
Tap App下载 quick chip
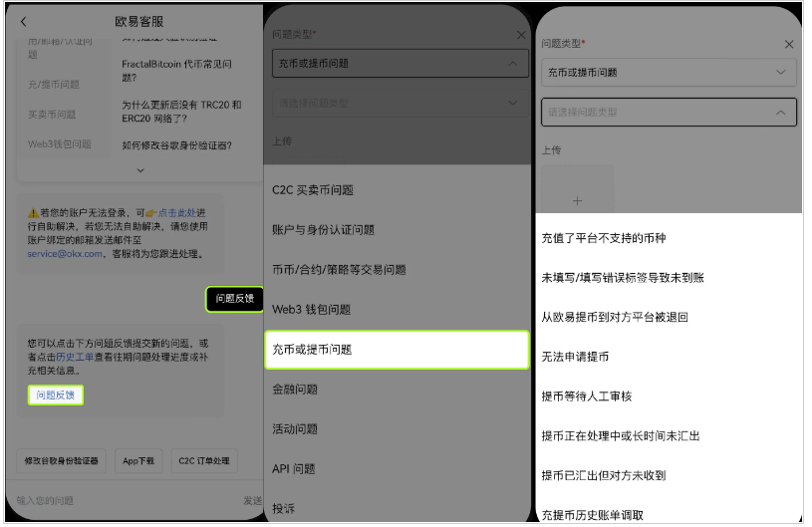pyautogui.click(x=138, y=460)
